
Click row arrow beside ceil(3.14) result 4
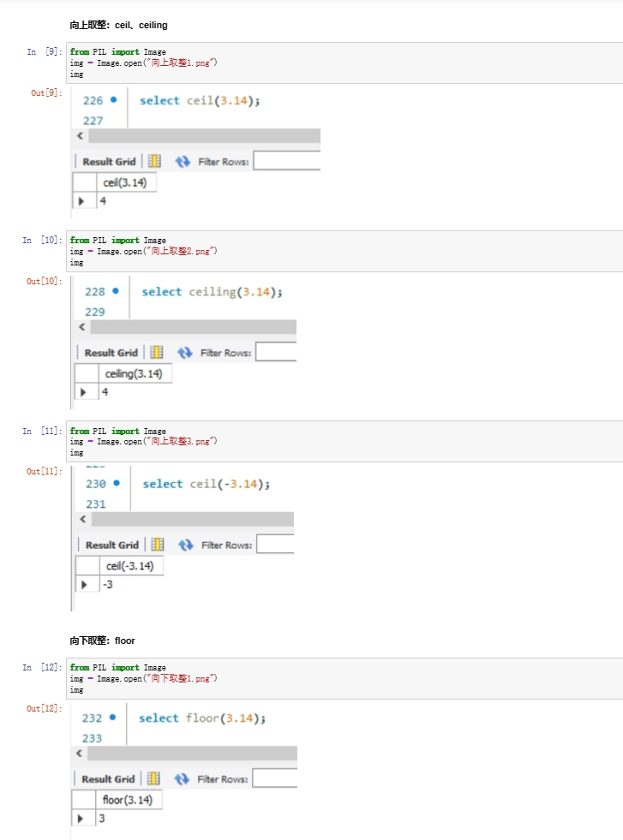click(81, 201)
